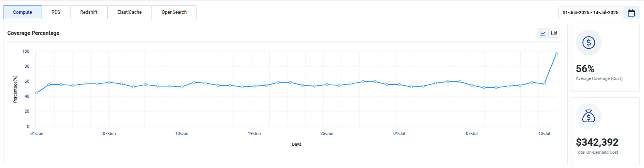This screenshot has height=168, width=644.
Task: Open the calendar date picker icon
Action: click(x=631, y=13)
